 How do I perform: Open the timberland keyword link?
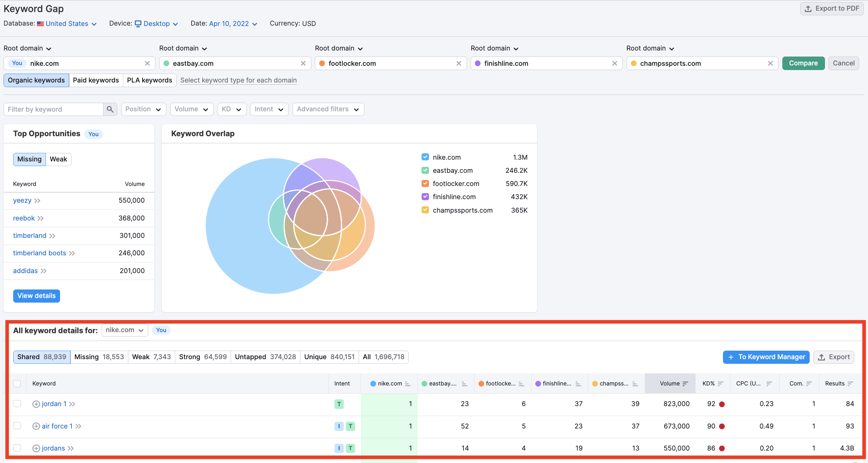click(30, 236)
